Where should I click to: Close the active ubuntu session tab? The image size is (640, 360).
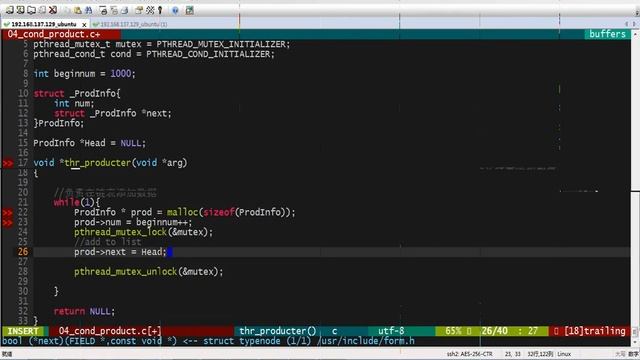(84, 24)
